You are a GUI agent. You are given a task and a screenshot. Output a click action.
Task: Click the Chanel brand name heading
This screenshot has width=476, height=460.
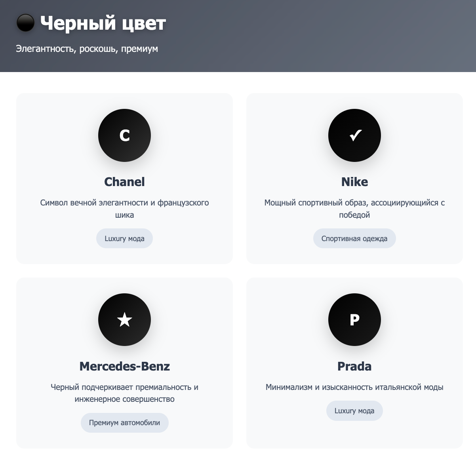pyautogui.click(x=124, y=182)
